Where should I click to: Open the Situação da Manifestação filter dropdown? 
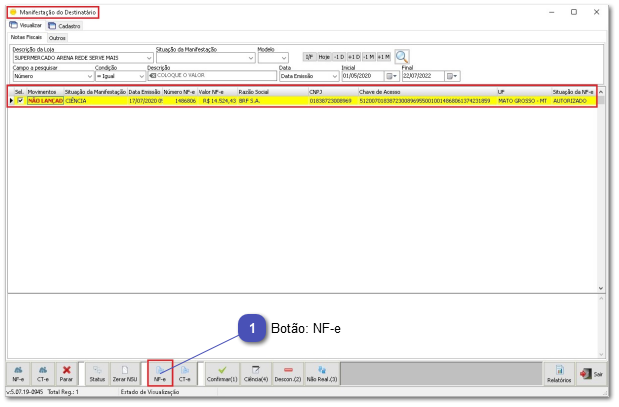(x=251, y=58)
